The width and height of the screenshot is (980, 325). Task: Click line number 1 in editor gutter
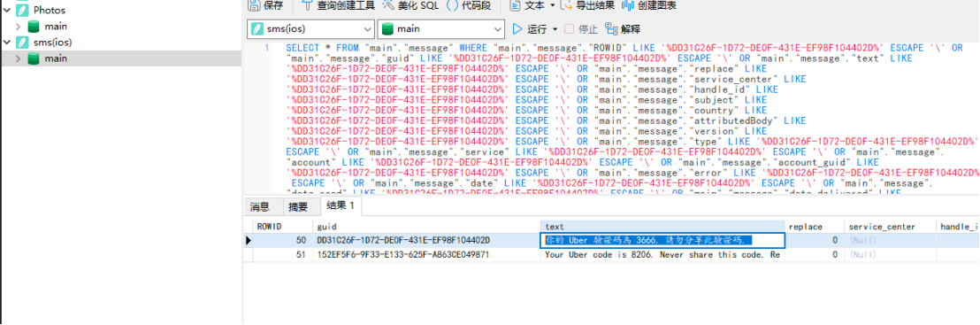tap(267, 48)
